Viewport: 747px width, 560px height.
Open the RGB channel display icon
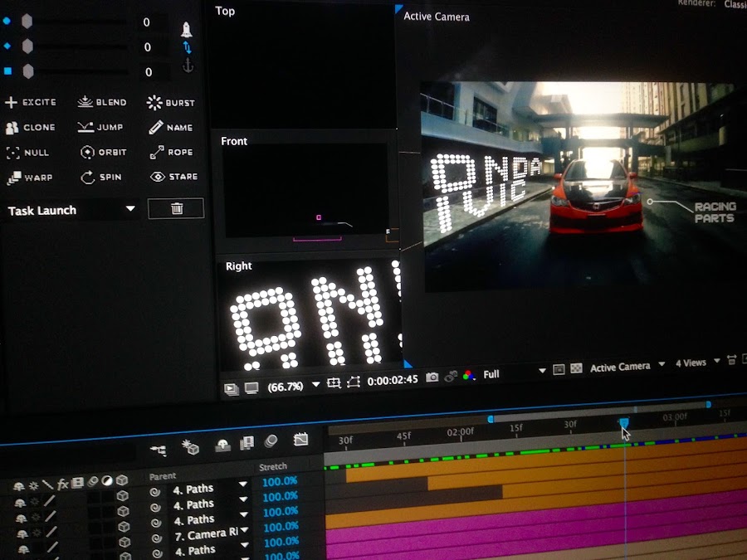click(469, 375)
